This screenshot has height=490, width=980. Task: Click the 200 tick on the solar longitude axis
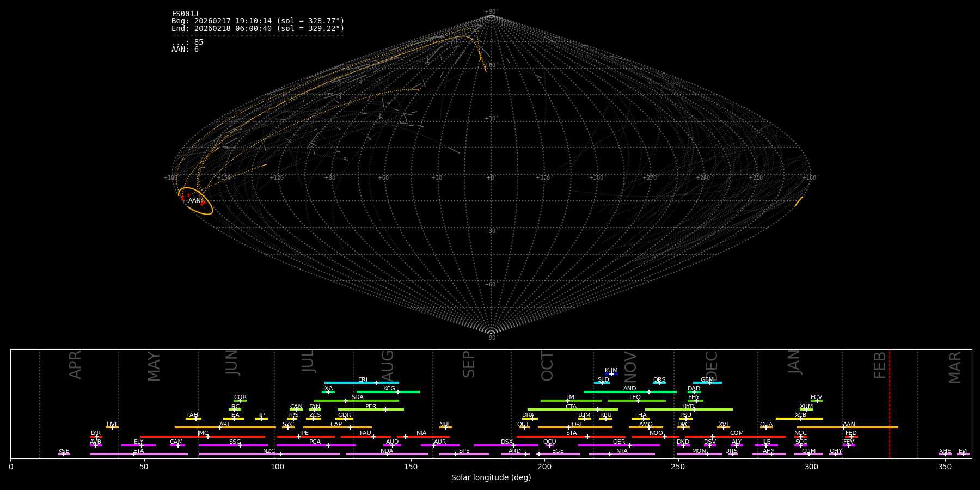(544, 467)
